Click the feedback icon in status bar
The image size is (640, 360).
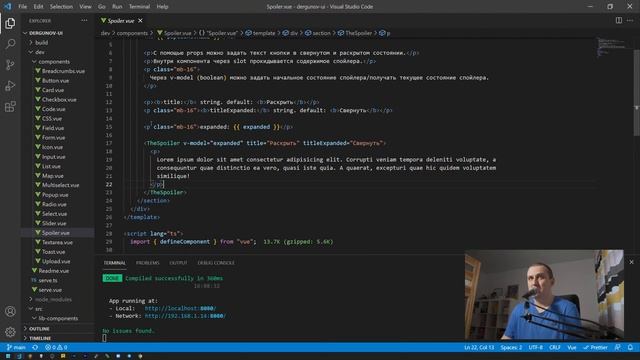coord(618,347)
